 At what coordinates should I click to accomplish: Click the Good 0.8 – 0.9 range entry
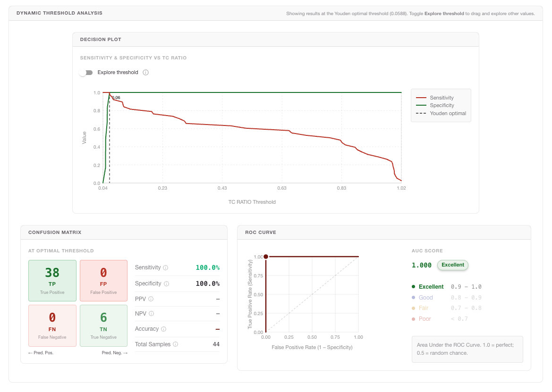click(x=446, y=298)
